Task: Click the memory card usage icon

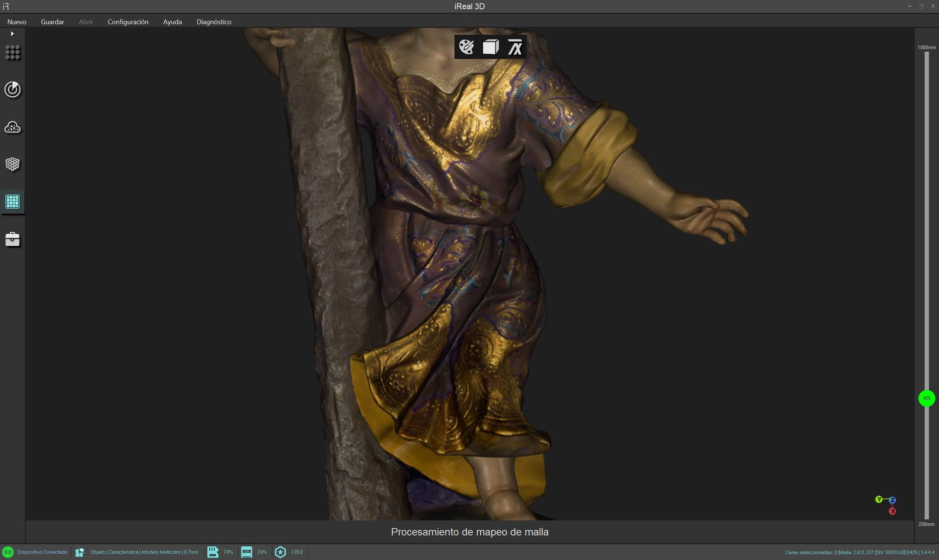Action: click(x=213, y=552)
